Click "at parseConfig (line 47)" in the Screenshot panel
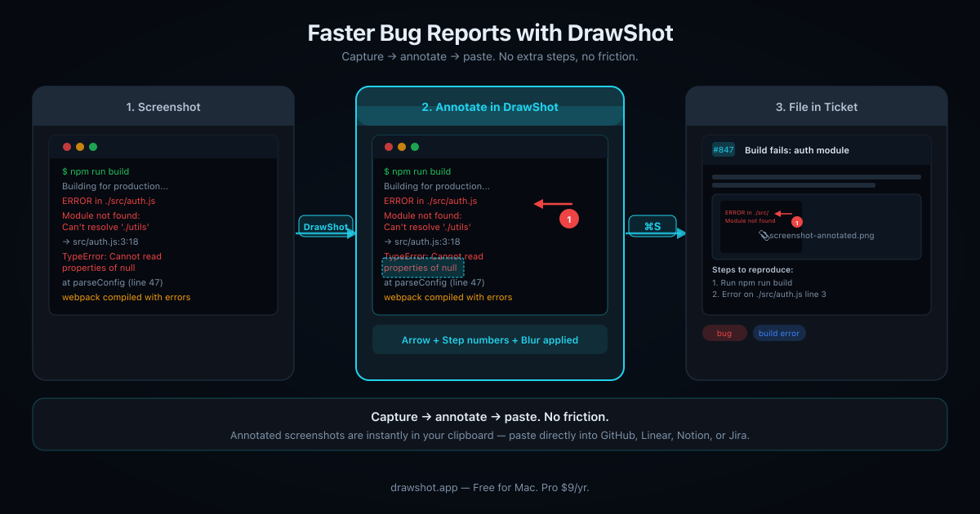Viewport: 980px width, 514px height. pos(113,282)
